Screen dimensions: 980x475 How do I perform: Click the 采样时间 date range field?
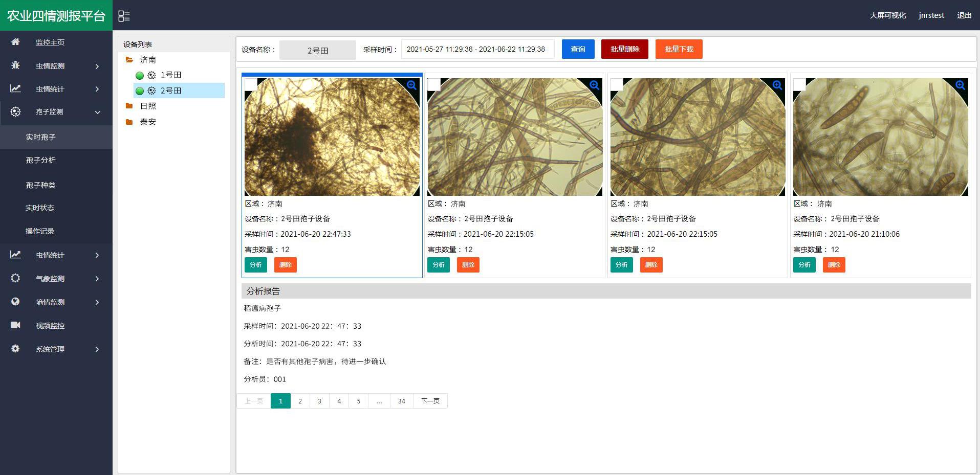tap(478, 49)
